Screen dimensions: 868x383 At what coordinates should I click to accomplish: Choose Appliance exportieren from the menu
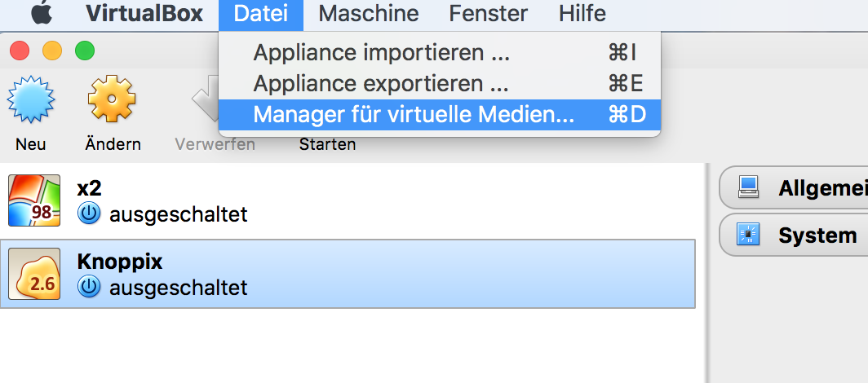[381, 84]
